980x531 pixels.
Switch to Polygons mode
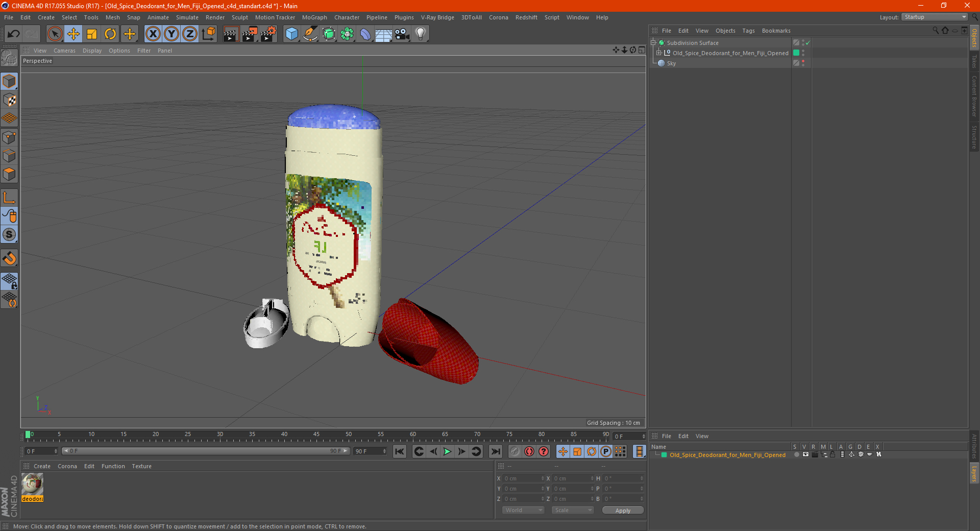[9, 174]
